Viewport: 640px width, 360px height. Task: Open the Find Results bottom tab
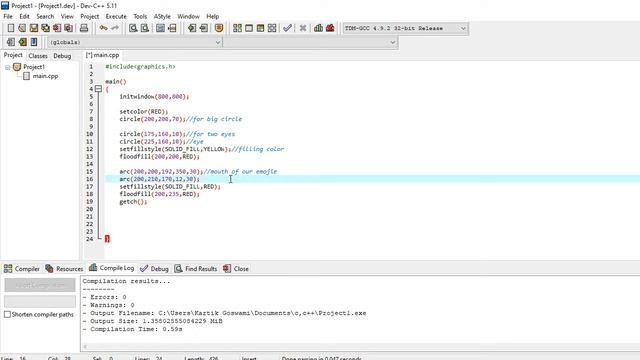click(x=196, y=269)
